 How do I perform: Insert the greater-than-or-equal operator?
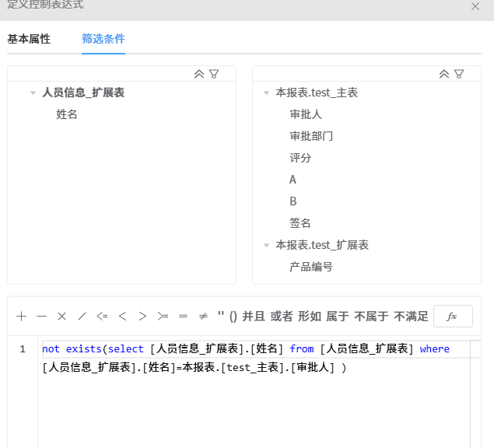click(x=163, y=316)
